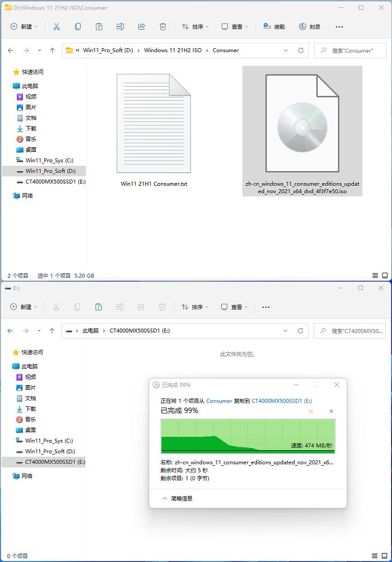
Task: Click the Rename icon in Consumer window toolbar
Action: (120, 26)
